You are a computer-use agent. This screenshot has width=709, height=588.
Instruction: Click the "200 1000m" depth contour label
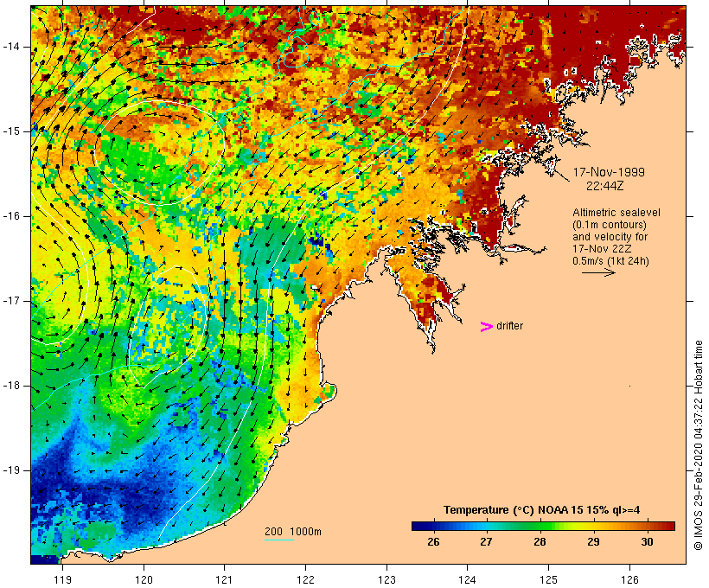[x=293, y=532]
